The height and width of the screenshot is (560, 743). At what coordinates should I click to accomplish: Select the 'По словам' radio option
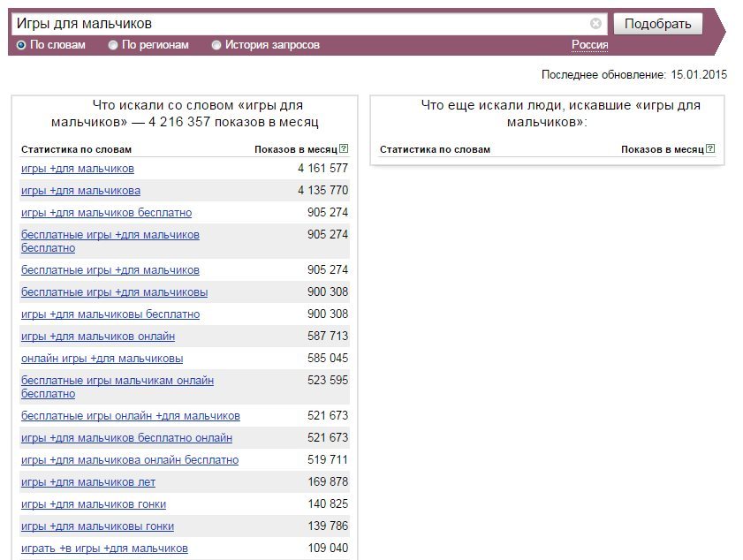[21, 45]
